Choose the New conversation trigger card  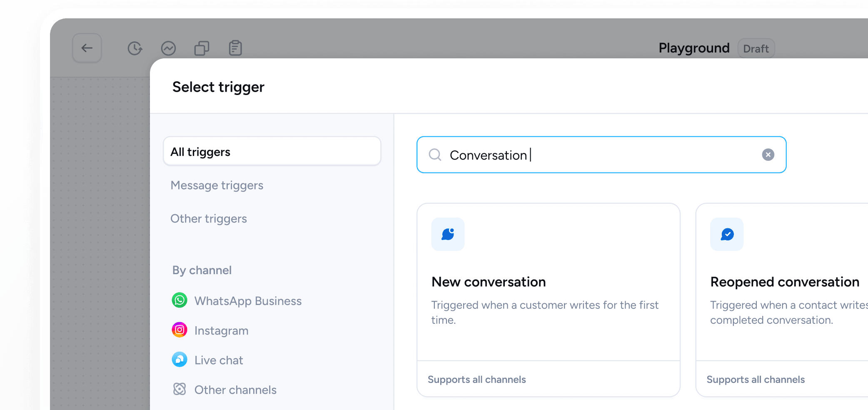click(x=548, y=292)
